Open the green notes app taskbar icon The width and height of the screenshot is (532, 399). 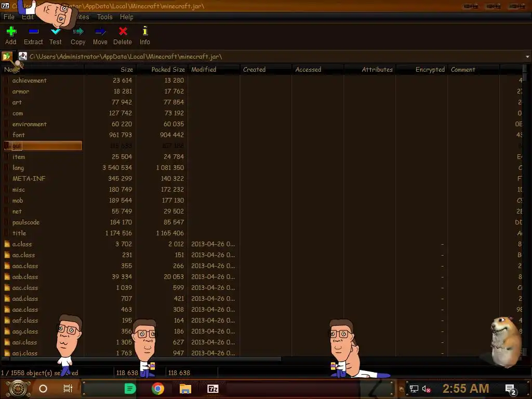pyautogui.click(x=130, y=389)
